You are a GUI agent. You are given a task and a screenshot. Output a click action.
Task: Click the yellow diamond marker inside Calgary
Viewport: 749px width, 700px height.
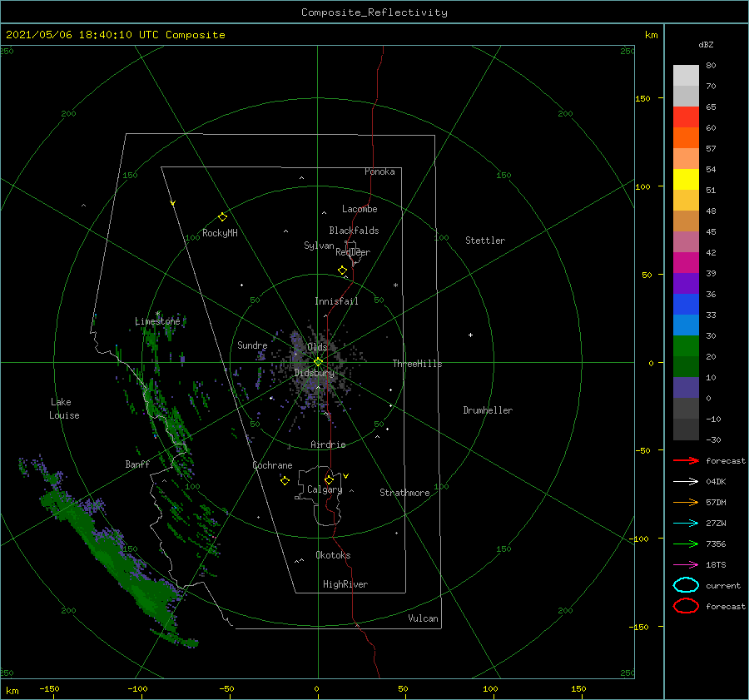[x=329, y=479]
